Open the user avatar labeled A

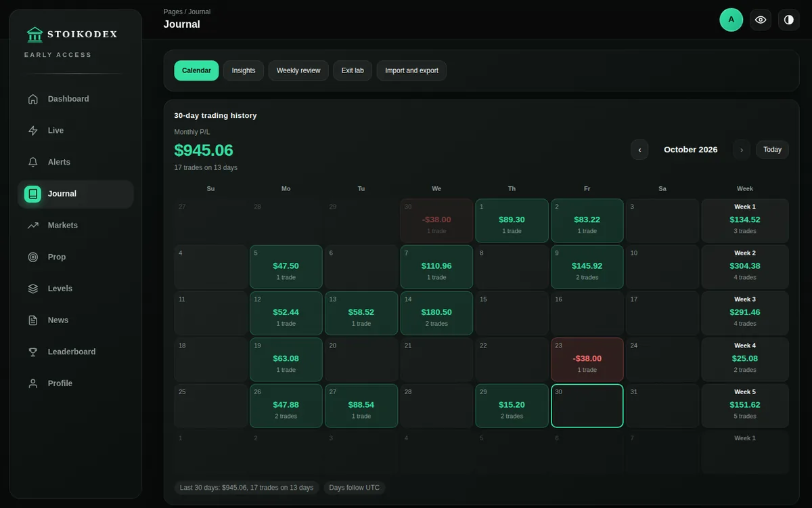click(x=731, y=20)
